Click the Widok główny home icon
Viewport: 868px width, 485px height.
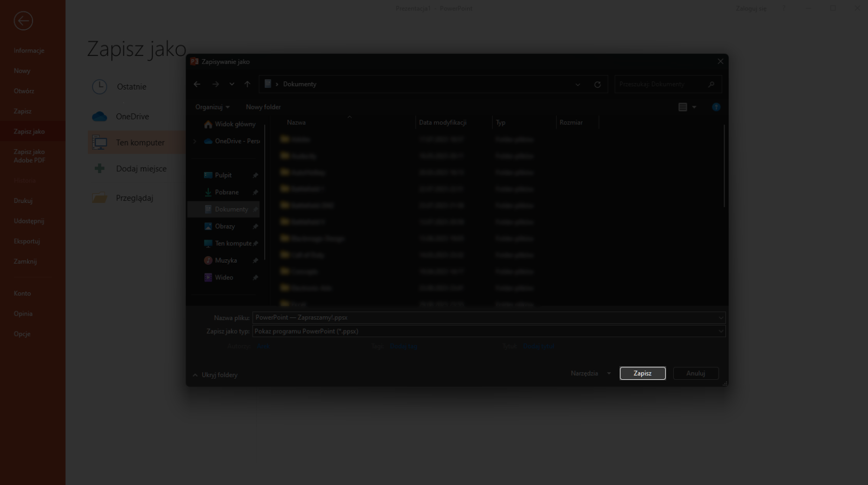(208, 124)
